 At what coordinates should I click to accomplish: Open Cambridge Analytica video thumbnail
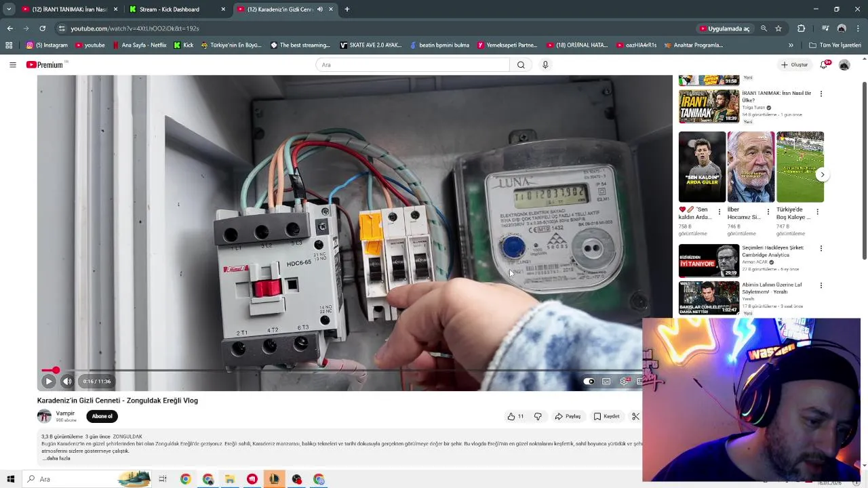pos(709,260)
